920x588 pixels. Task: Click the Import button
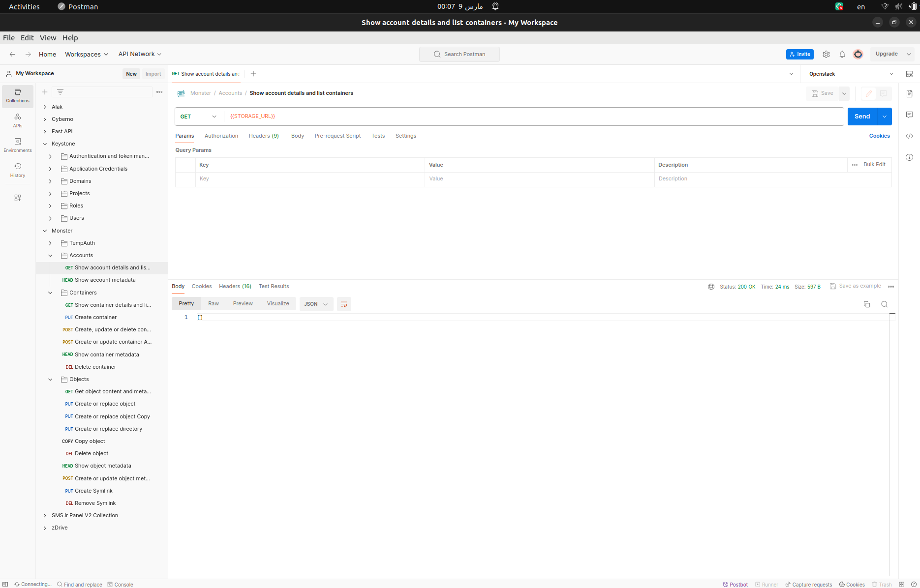click(x=153, y=74)
